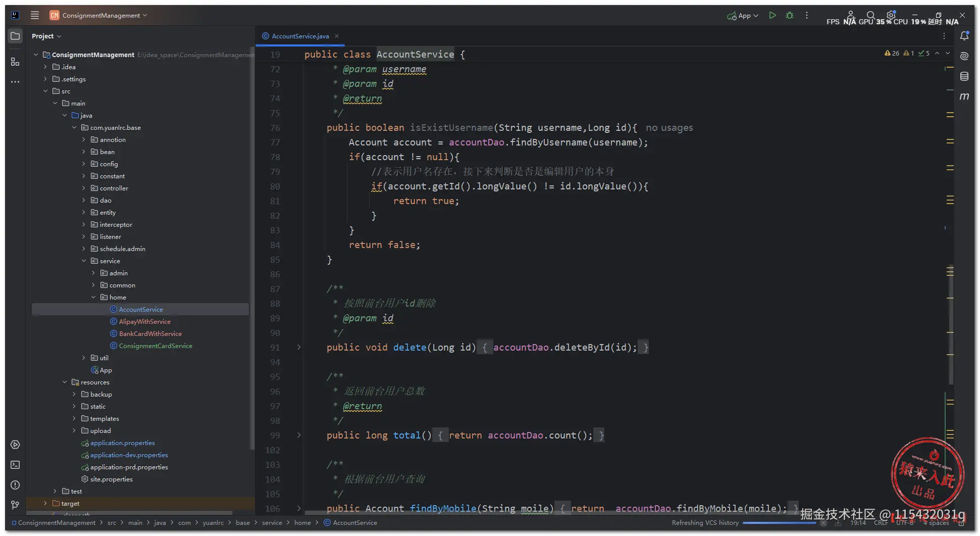Close the AccountService.java tab
Screen dimensions: 980x536
tap(337, 36)
